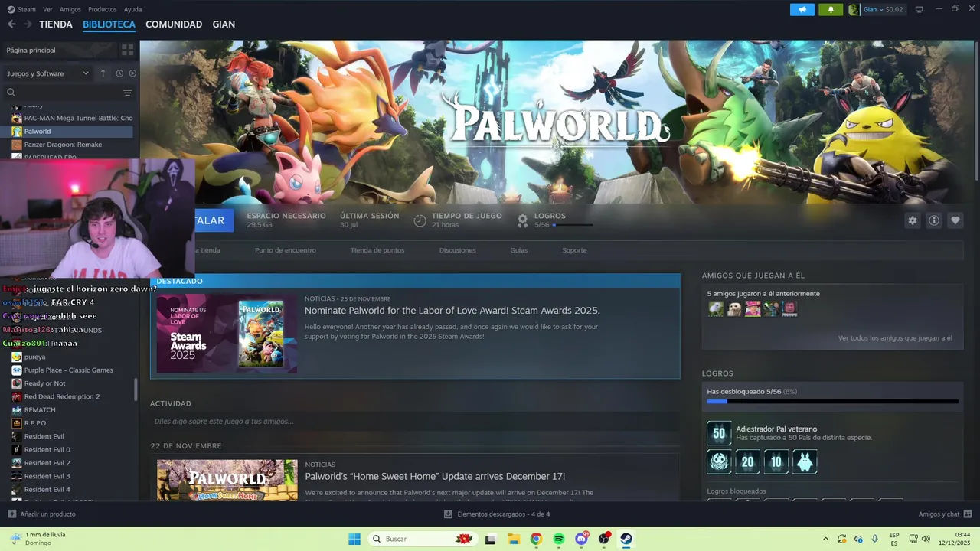980x551 pixels.
Task: Open Punto de encuentro link
Action: tap(286, 250)
